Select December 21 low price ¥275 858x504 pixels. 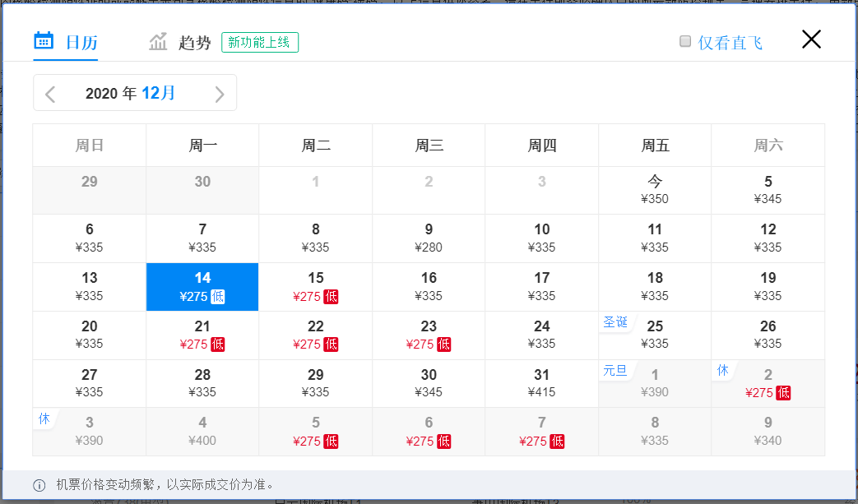[x=202, y=335]
